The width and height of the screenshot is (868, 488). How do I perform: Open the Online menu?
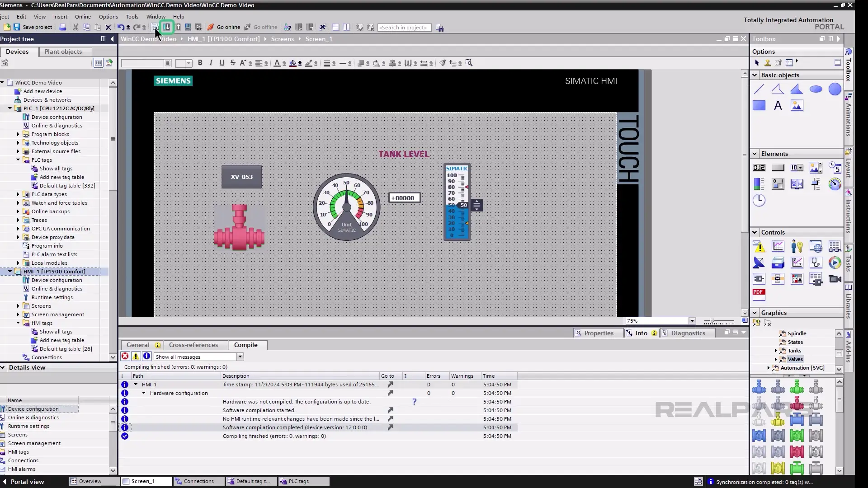coord(83,17)
